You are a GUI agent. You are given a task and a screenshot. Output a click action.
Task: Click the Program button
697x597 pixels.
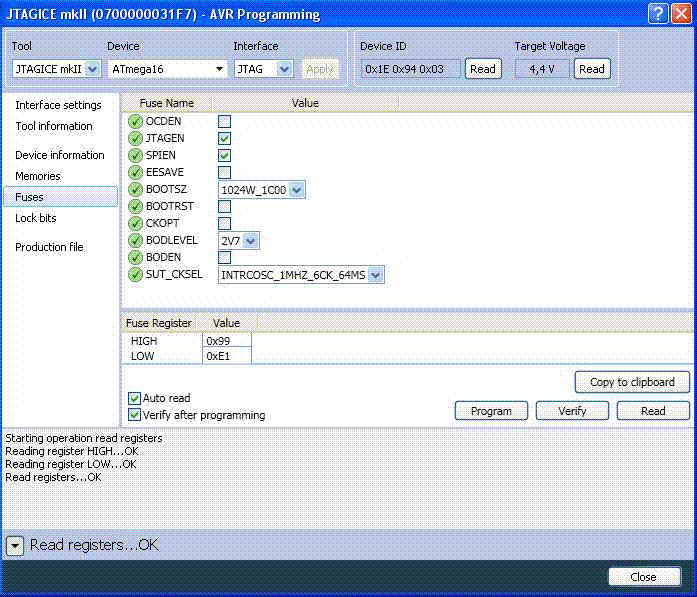click(491, 411)
